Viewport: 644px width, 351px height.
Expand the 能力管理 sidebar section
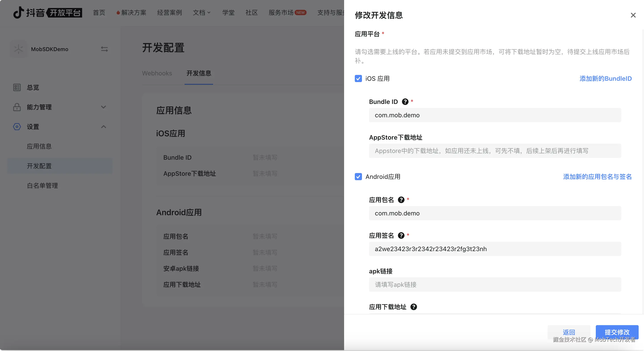104,107
